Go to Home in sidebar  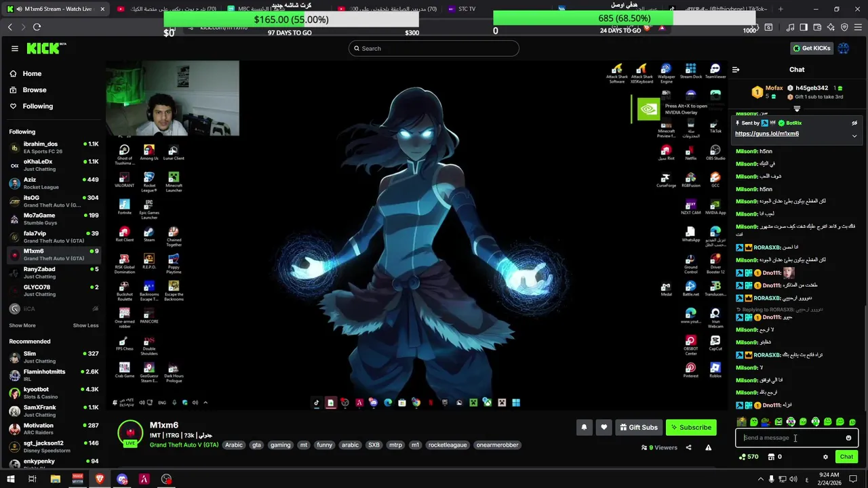pos(32,73)
